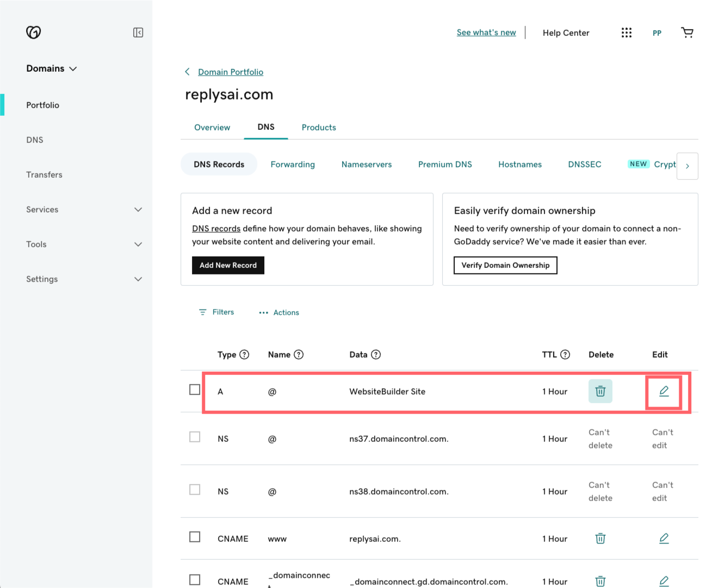Expand the Services sidebar section
The width and height of the screenshot is (719, 588).
138,210
